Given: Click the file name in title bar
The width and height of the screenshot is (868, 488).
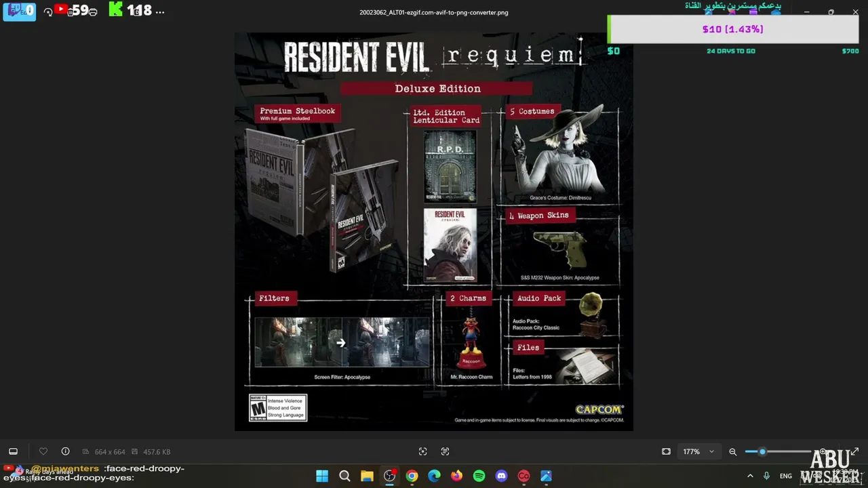Looking at the screenshot, I should 434,12.
